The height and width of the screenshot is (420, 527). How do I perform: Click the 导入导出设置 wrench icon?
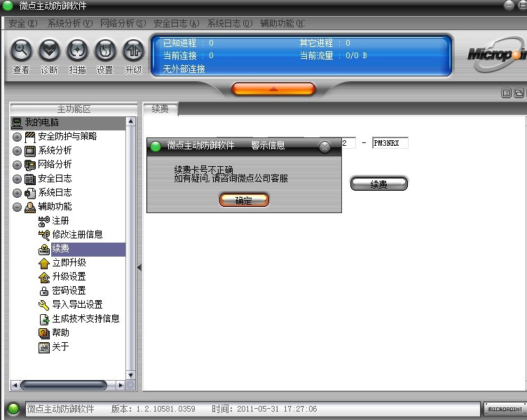(x=44, y=305)
